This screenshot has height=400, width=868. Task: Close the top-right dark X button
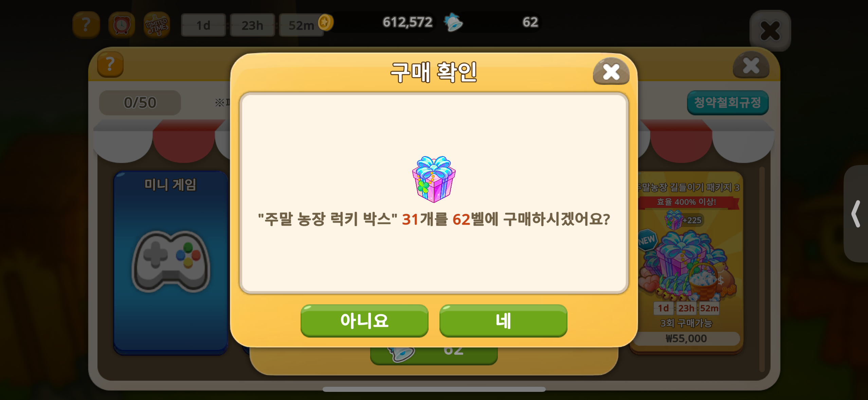tap(770, 31)
